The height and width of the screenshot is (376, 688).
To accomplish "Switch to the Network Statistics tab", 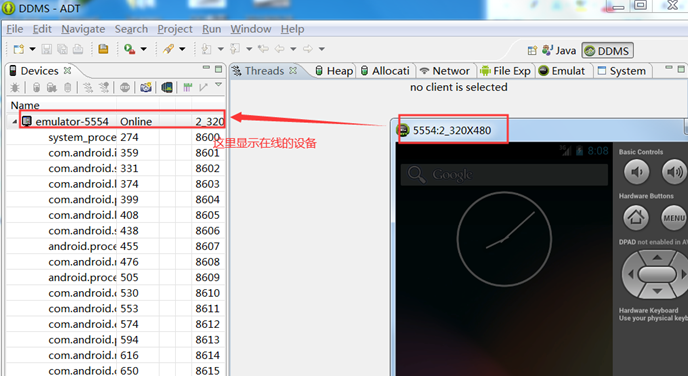I will (x=445, y=71).
